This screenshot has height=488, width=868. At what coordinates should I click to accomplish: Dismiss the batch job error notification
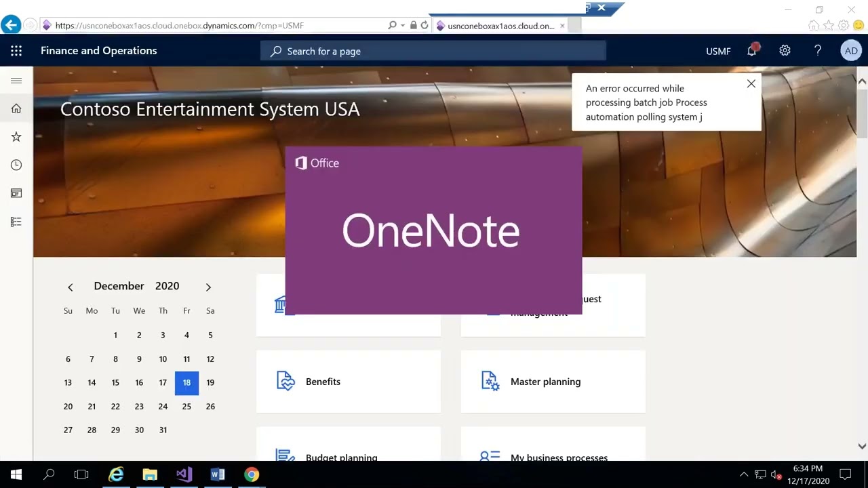pyautogui.click(x=751, y=84)
